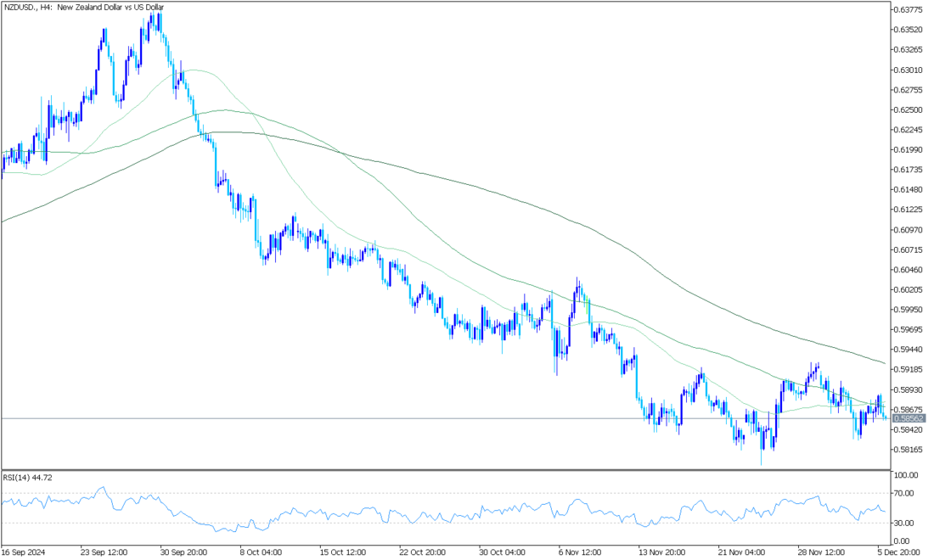Image resolution: width=934 pixels, height=560 pixels.
Task: Click the 21 Nov 04:00 time label
Action: point(743,552)
